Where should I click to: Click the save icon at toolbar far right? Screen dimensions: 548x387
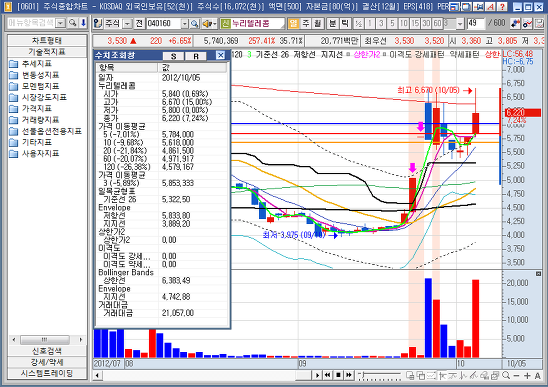click(x=539, y=23)
